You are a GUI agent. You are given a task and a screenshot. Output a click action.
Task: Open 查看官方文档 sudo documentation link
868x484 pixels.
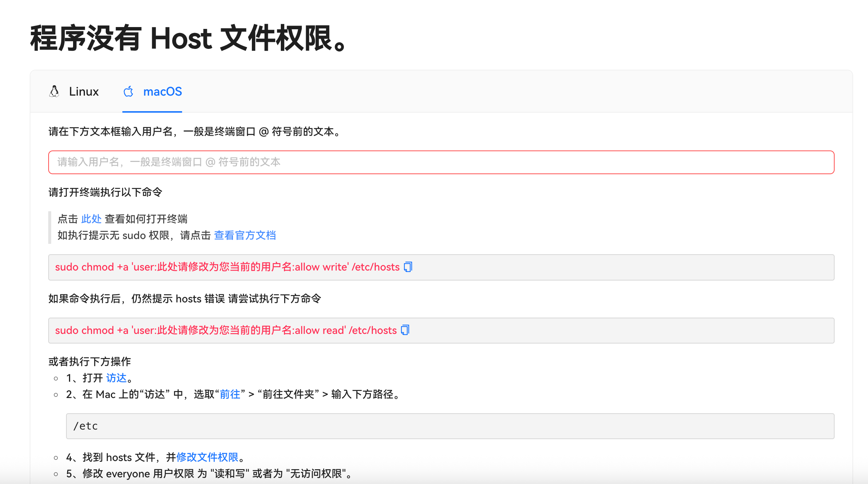click(245, 235)
